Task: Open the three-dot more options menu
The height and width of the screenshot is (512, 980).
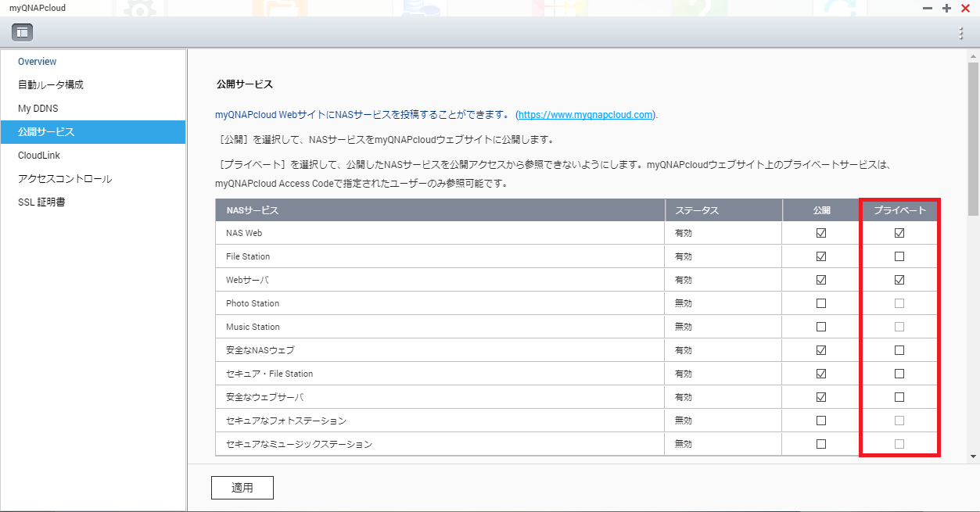Action: coord(961,33)
